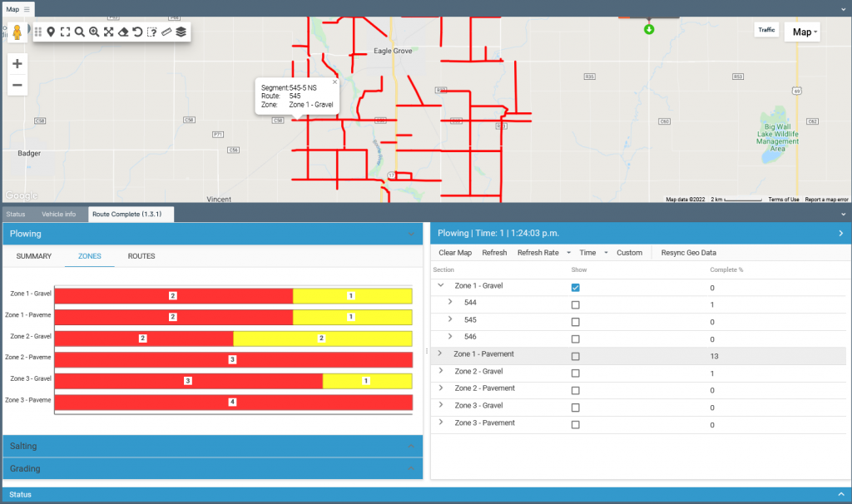Click the map zoom-in plus control
This screenshot has width=852, height=504.
tap(17, 62)
